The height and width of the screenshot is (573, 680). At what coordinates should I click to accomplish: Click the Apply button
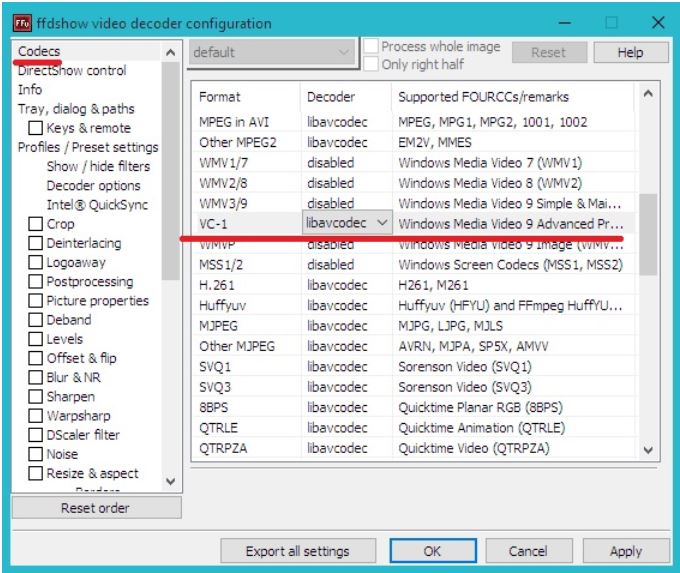click(x=626, y=551)
